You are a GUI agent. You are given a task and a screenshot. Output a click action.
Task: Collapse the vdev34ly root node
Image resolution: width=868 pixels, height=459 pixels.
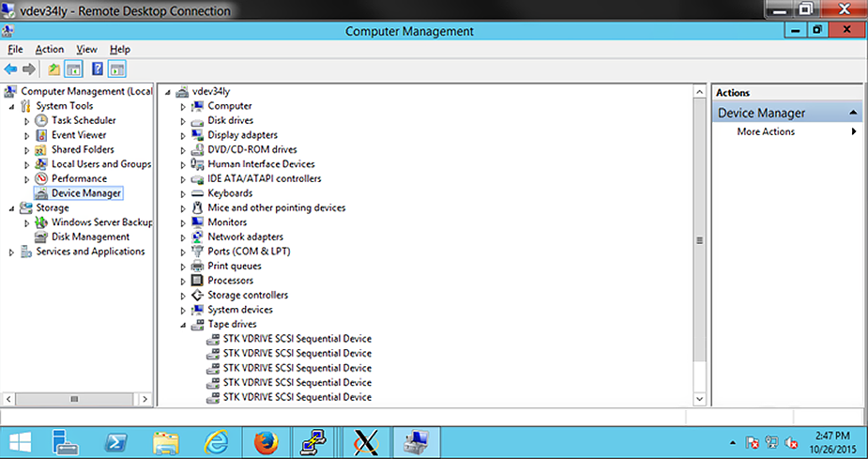(168, 93)
